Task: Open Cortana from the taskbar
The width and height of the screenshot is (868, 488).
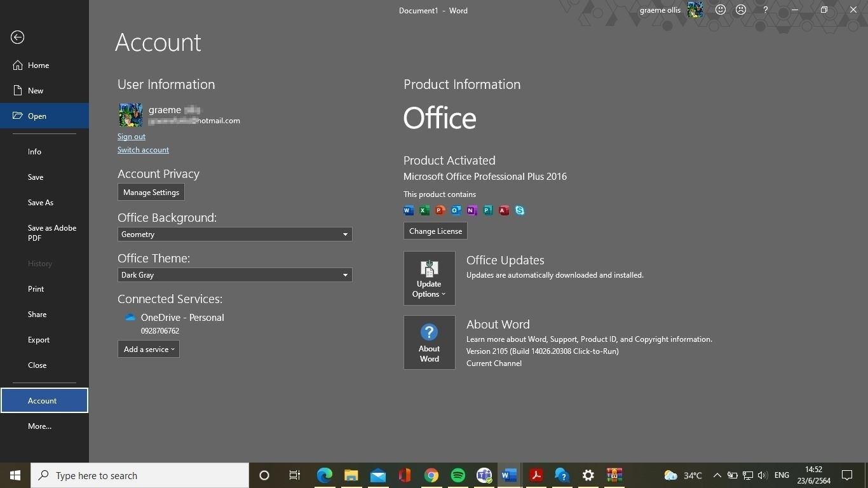Action: [x=264, y=475]
